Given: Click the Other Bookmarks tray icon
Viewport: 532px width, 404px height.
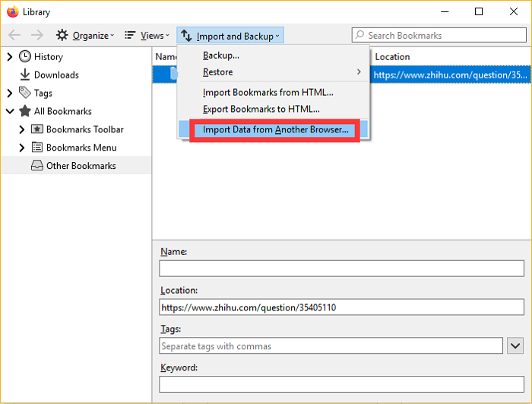Looking at the screenshot, I should (37, 166).
